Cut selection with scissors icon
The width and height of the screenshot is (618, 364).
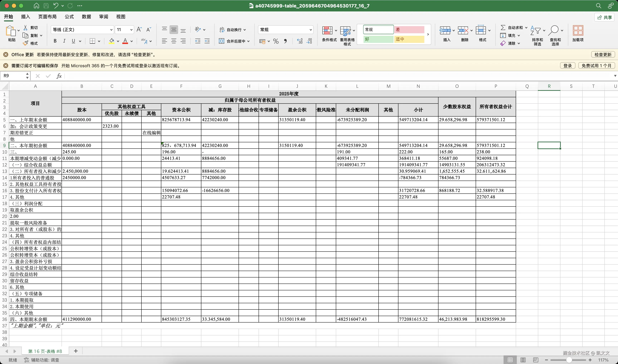25,28
